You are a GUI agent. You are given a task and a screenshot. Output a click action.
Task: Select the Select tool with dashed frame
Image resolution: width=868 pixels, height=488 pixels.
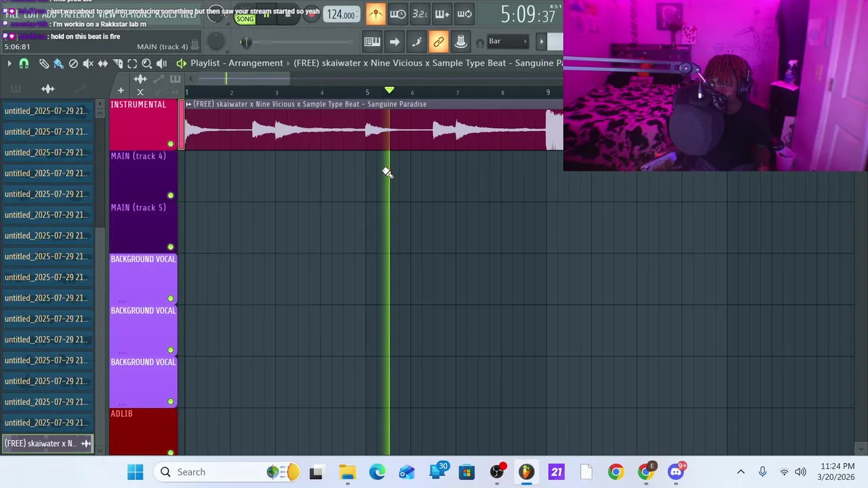132,64
